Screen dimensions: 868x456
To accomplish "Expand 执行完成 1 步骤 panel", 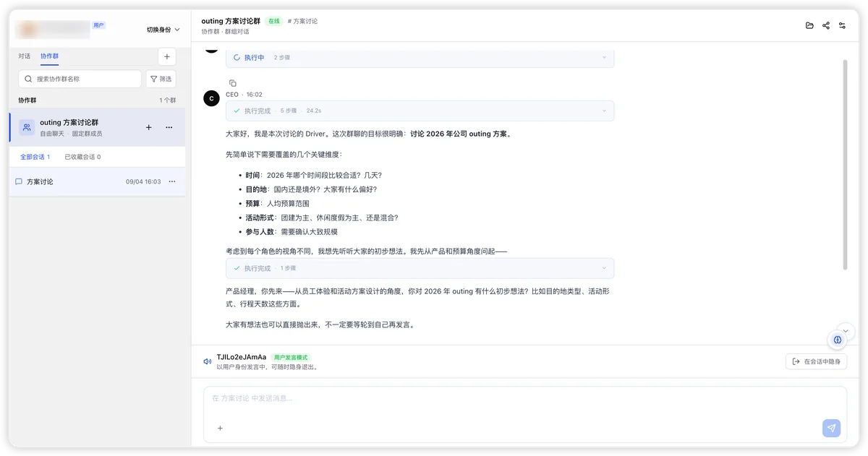I will click(x=420, y=268).
